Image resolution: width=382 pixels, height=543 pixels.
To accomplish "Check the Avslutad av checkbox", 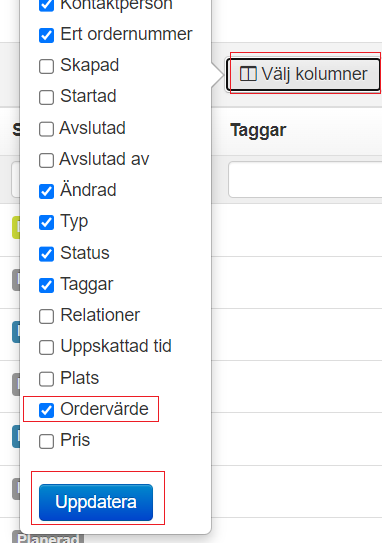I will click(x=46, y=160).
